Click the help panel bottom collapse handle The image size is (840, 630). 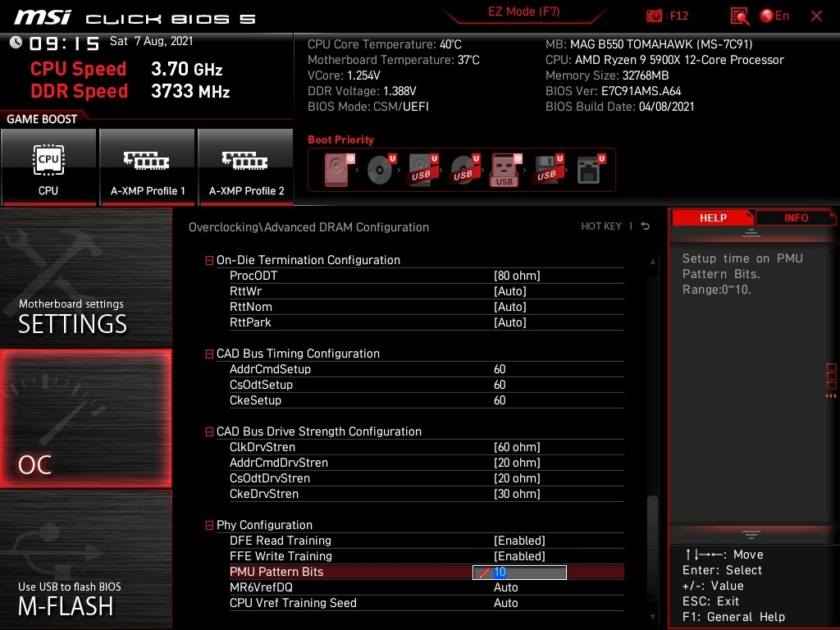[751, 534]
